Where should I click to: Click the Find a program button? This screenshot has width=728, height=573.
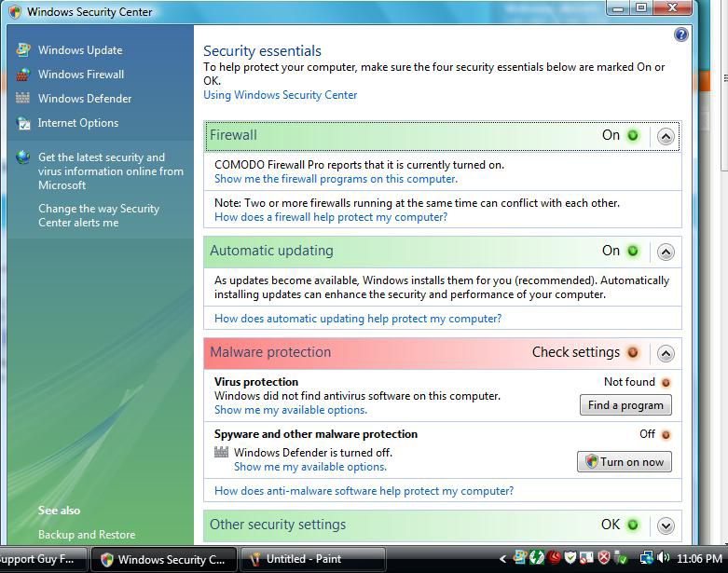click(x=625, y=405)
